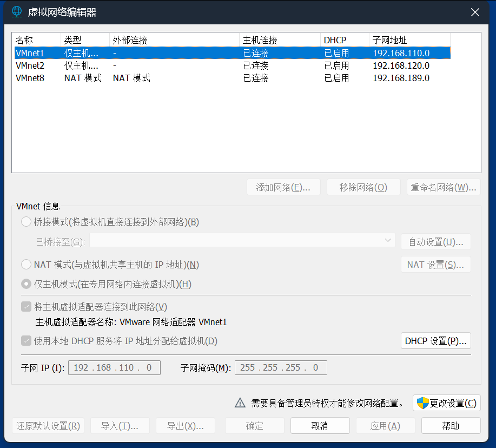Viewport: 496px width, 448px height.
Task: Click 更改设置(C) button
Action: [x=447, y=403]
